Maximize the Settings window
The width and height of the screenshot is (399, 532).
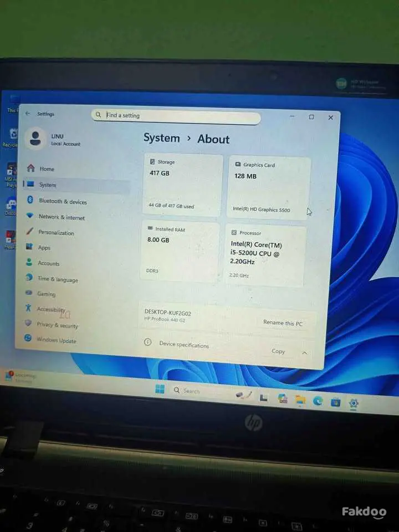311,117
